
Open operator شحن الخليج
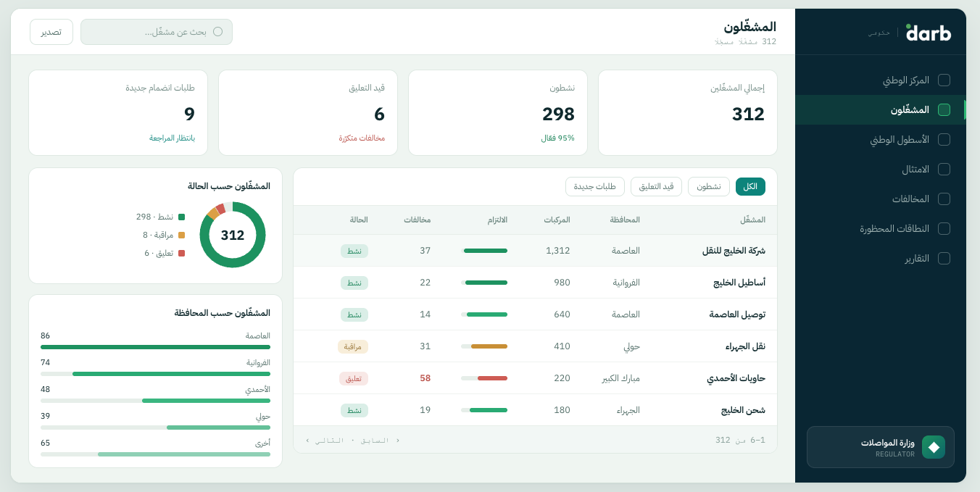pos(535,410)
